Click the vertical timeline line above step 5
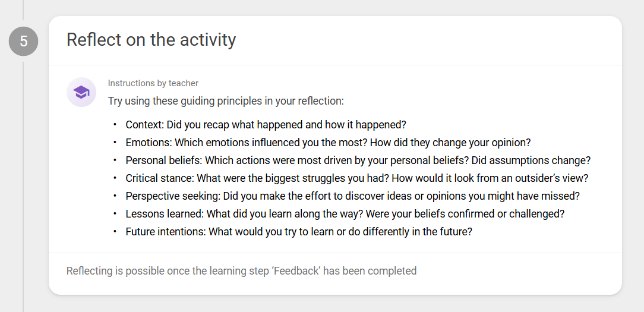644x312 pixels. (23, 10)
